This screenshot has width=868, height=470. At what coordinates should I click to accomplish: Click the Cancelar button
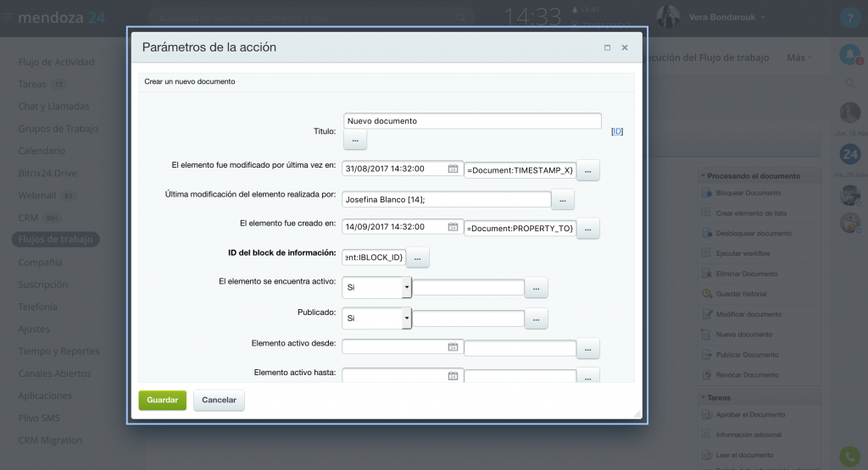tap(219, 400)
